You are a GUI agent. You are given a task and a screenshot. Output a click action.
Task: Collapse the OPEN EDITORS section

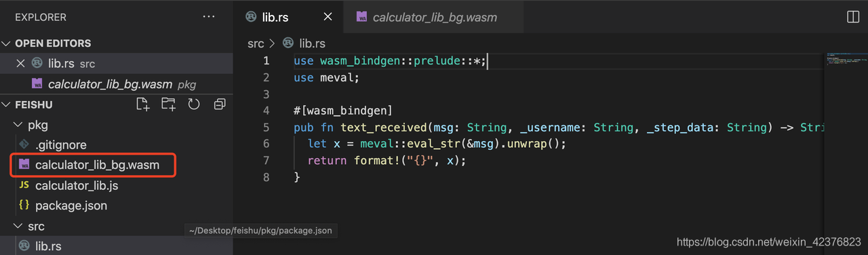click(x=7, y=43)
